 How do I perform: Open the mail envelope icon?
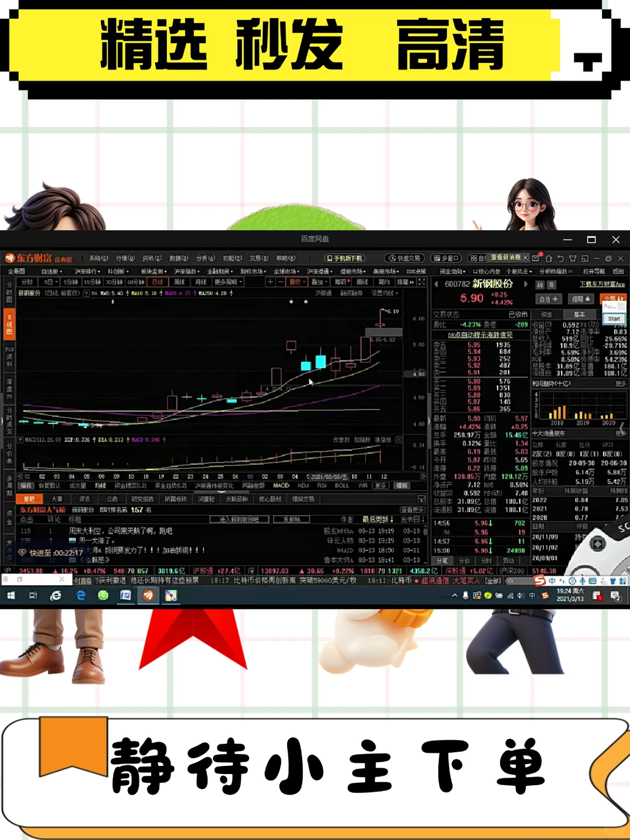[536, 258]
